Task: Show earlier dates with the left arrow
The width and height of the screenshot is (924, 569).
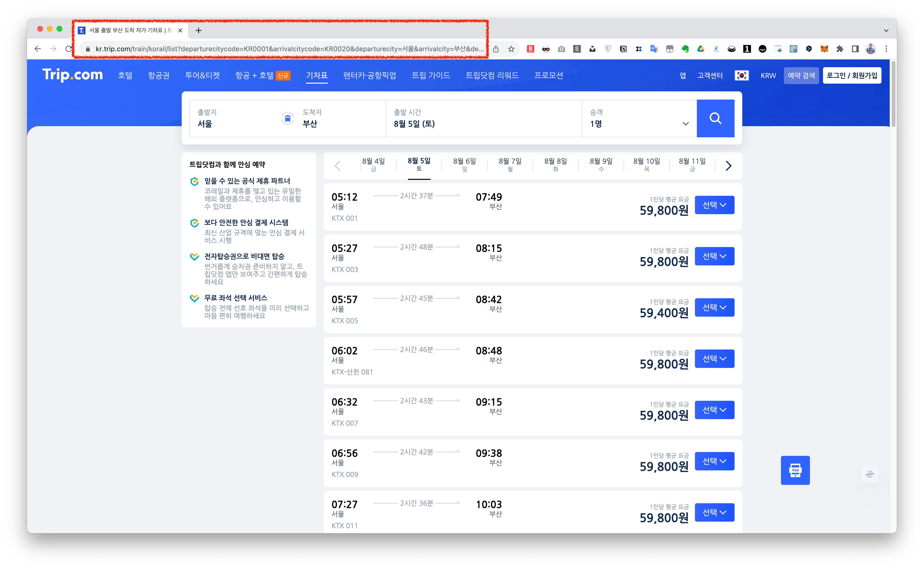Action: click(337, 166)
